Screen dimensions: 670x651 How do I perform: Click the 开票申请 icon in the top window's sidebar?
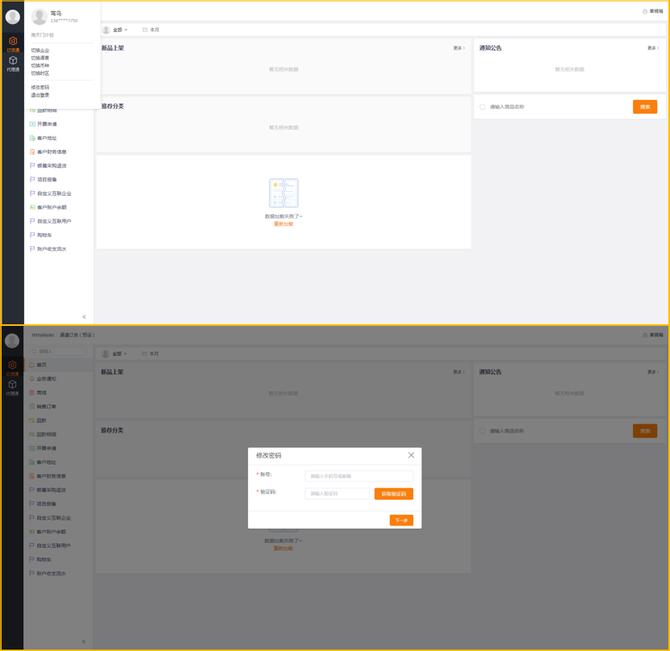33,124
